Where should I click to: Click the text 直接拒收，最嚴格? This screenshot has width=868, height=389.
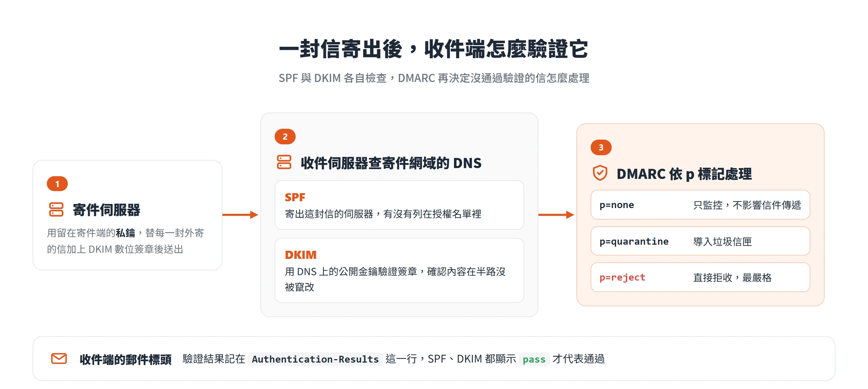pyautogui.click(x=732, y=278)
